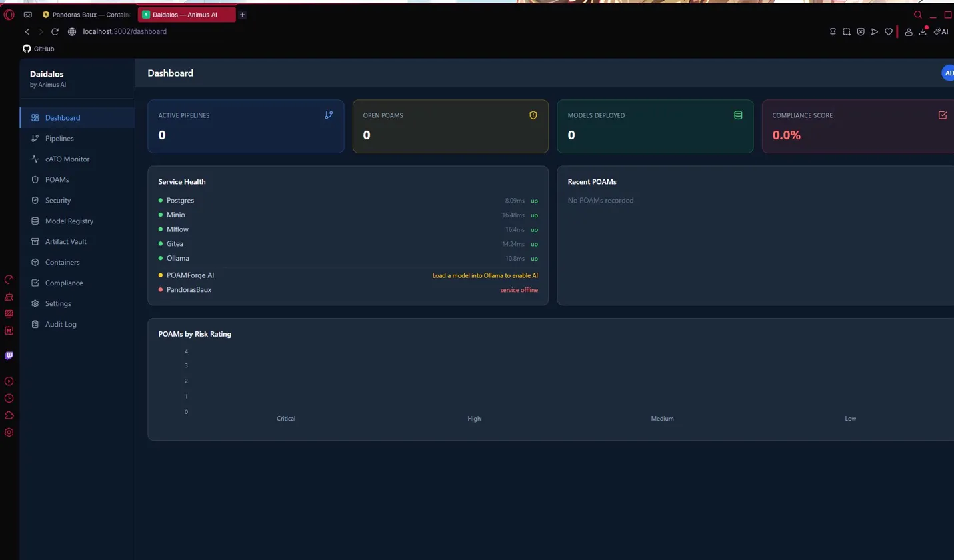Open the downloads icon with red notification dot
This screenshot has width=954, height=560.
(x=922, y=31)
